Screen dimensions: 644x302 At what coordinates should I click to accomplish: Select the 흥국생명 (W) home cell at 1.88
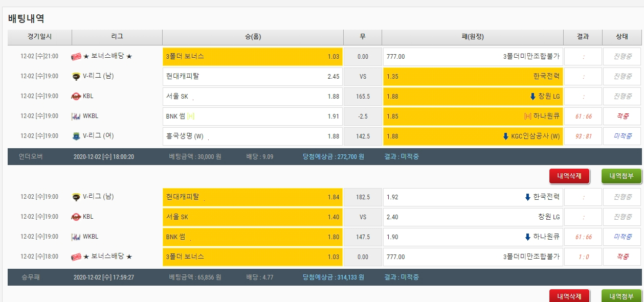[252, 136]
